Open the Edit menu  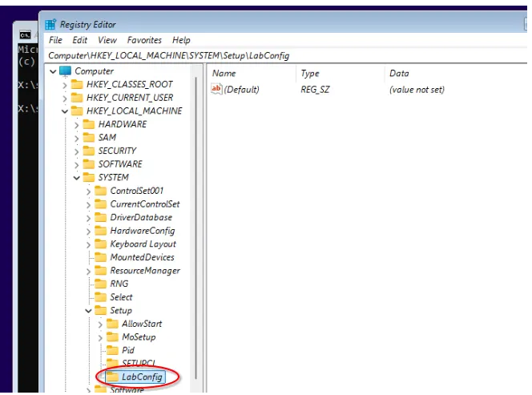coord(80,40)
